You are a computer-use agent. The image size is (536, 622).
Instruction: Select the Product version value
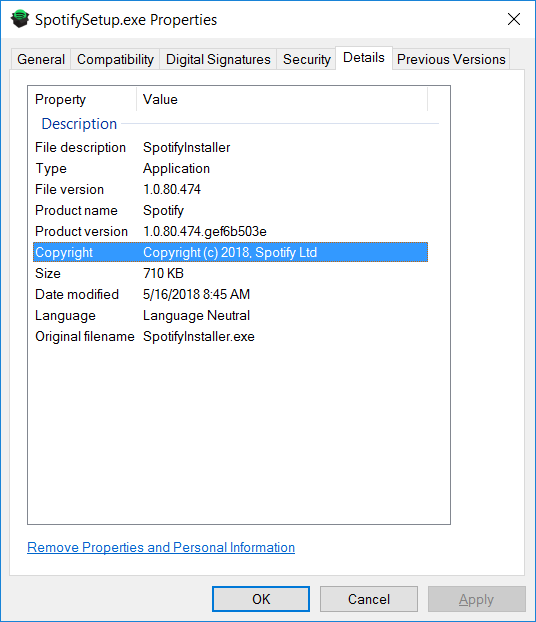pos(205,232)
